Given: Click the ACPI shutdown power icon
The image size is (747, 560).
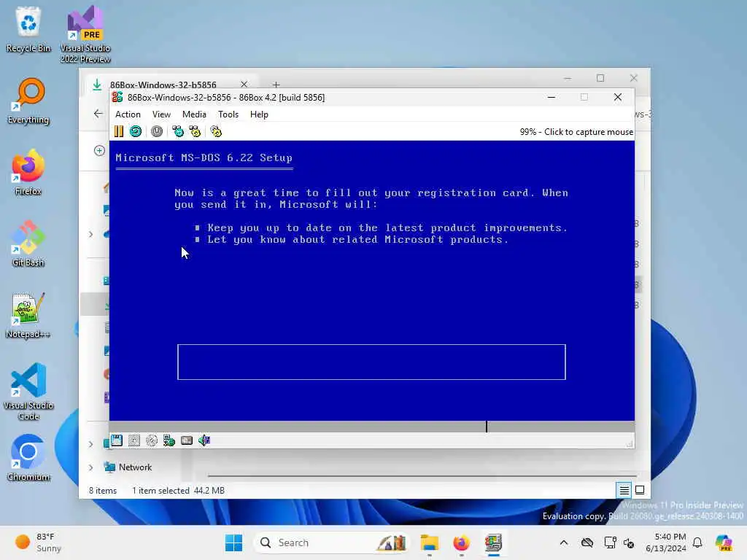Looking at the screenshot, I should pos(157,131).
